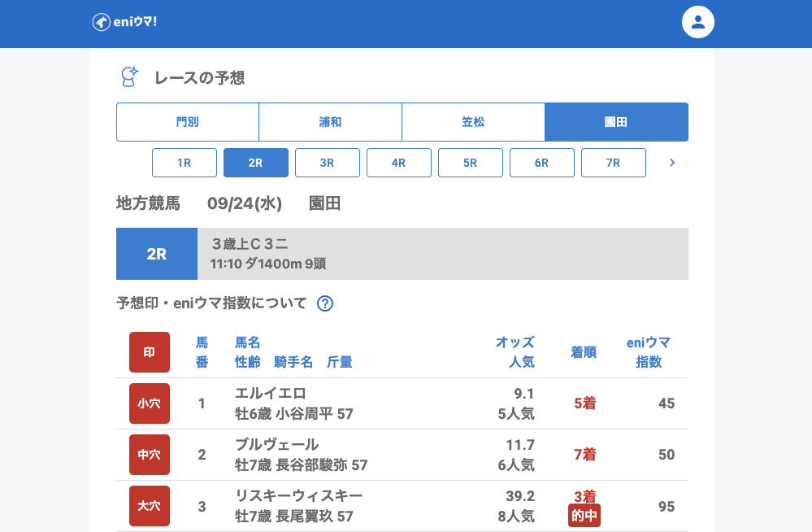Screen dimensions: 812x532
Task: Select the 笠松 racecourse tab
Action: coord(473,122)
